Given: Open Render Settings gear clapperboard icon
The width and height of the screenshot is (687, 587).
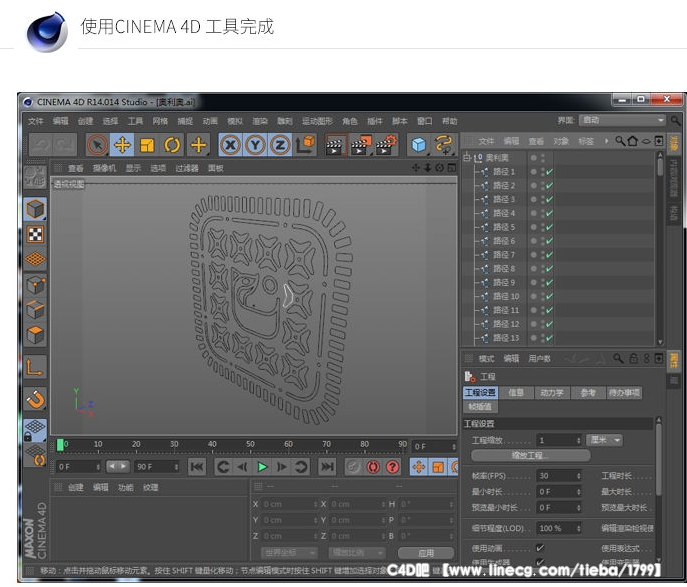Looking at the screenshot, I should [x=386, y=145].
